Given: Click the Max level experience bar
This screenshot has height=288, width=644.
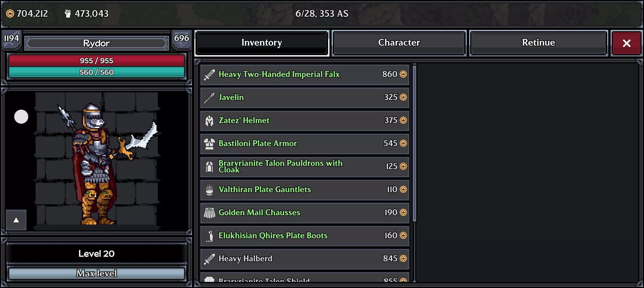Looking at the screenshot, I should click(x=96, y=273).
